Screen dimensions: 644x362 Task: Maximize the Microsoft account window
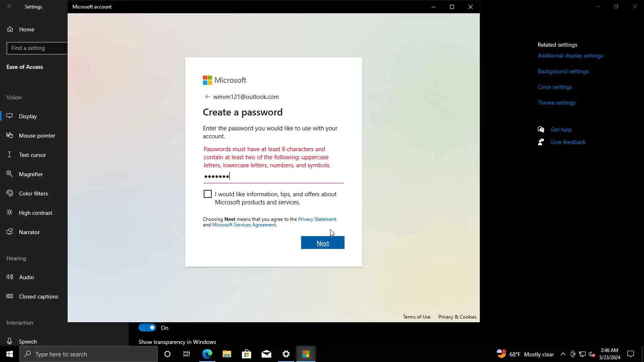click(x=452, y=6)
